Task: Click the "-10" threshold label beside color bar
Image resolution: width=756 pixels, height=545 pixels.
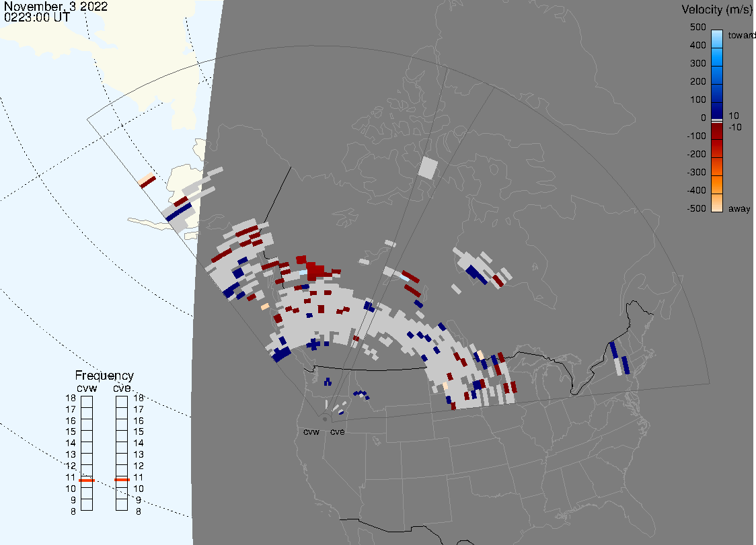Action: pyautogui.click(x=734, y=127)
